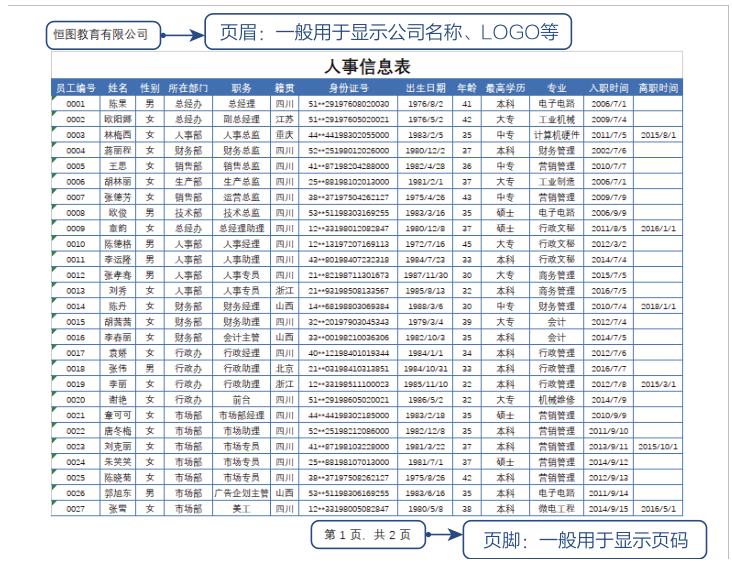Click the department cell '生产部'

pyautogui.click(x=189, y=182)
